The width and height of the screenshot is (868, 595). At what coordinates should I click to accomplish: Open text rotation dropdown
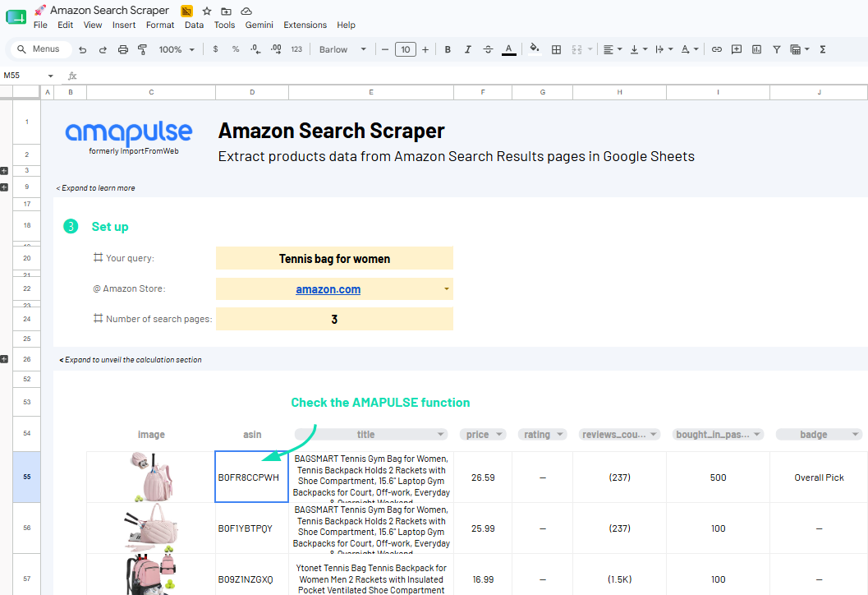tap(690, 49)
